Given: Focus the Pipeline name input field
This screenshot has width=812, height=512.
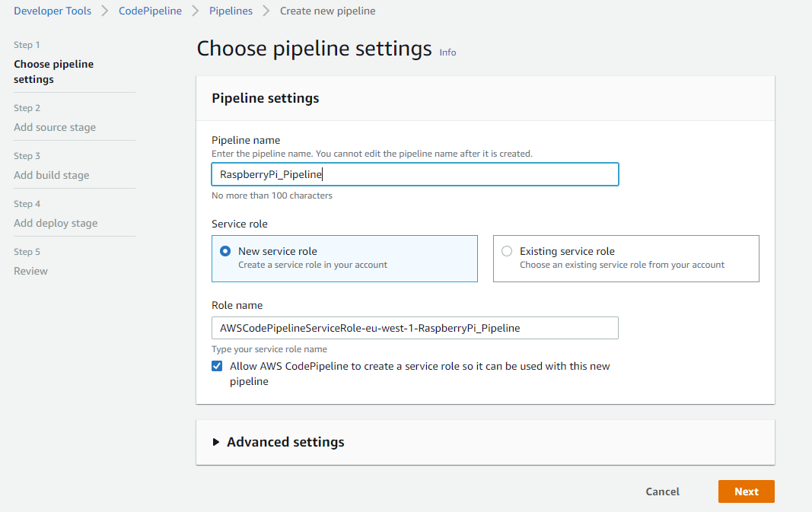Looking at the screenshot, I should pyautogui.click(x=415, y=174).
